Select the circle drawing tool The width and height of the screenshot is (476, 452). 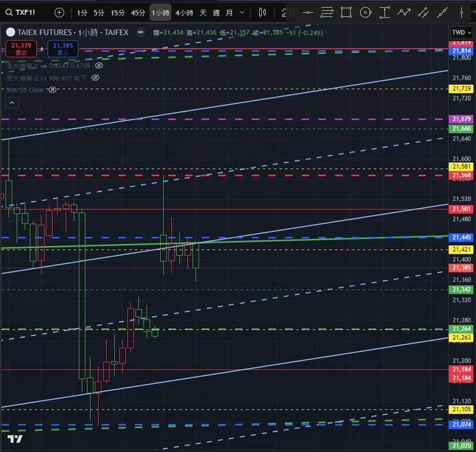pyautogui.click(x=365, y=12)
